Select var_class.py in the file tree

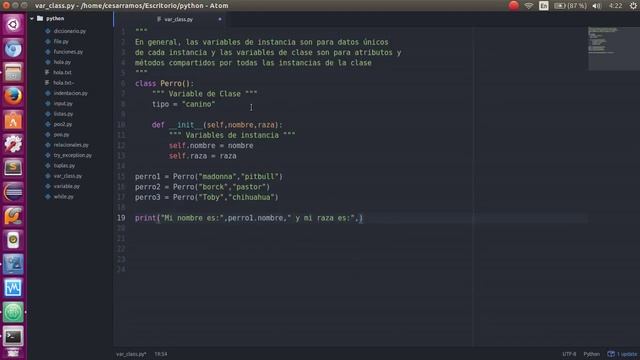pyautogui.click(x=68, y=176)
